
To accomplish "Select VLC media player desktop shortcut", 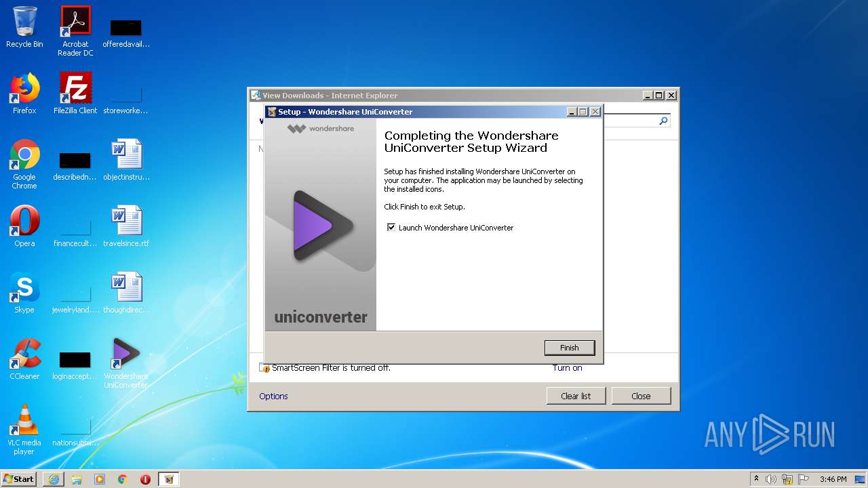I will click(24, 430).
